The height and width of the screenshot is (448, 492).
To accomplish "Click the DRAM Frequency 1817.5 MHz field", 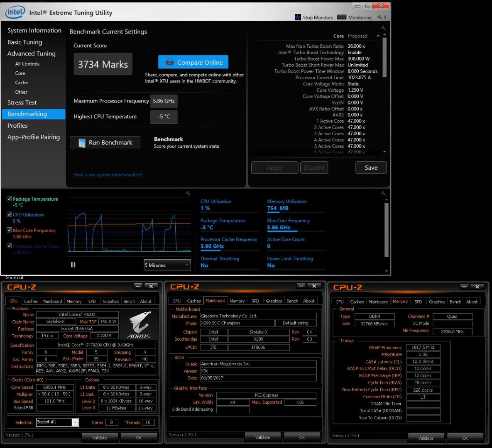I will (x=423, y=347).
